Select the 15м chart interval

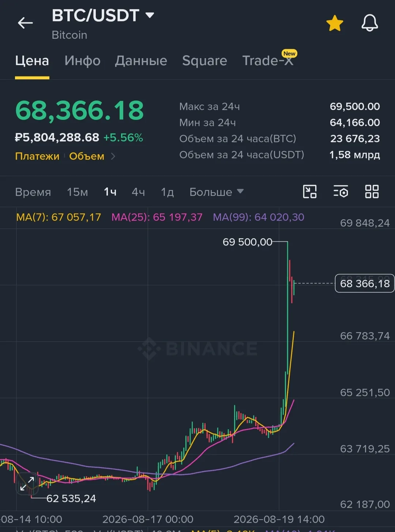(x=77, y=192)
